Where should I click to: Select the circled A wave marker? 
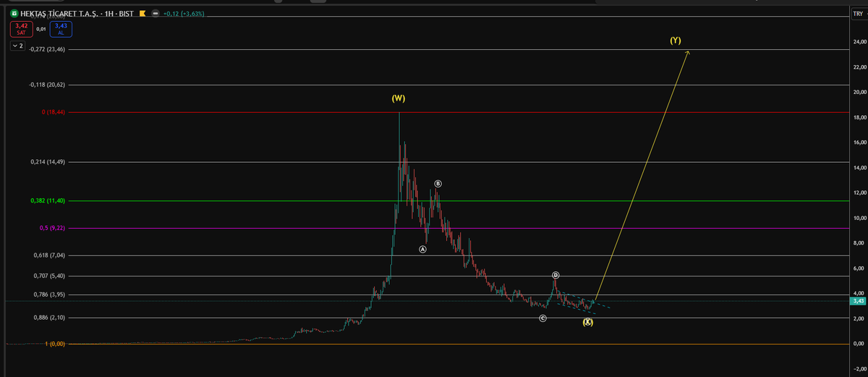click(423, 249)
